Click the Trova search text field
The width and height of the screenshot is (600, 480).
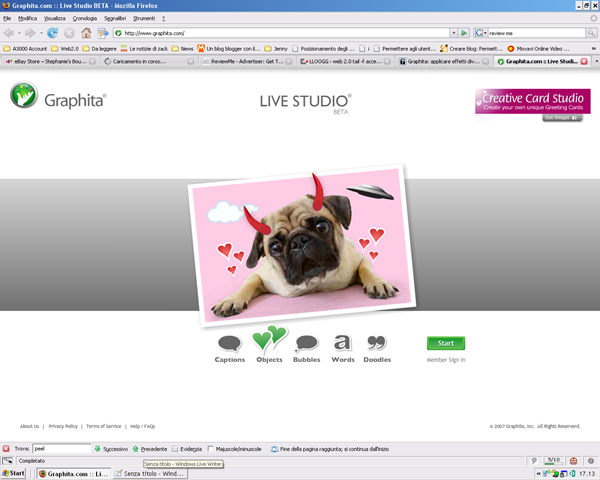(x=62, y=449)
